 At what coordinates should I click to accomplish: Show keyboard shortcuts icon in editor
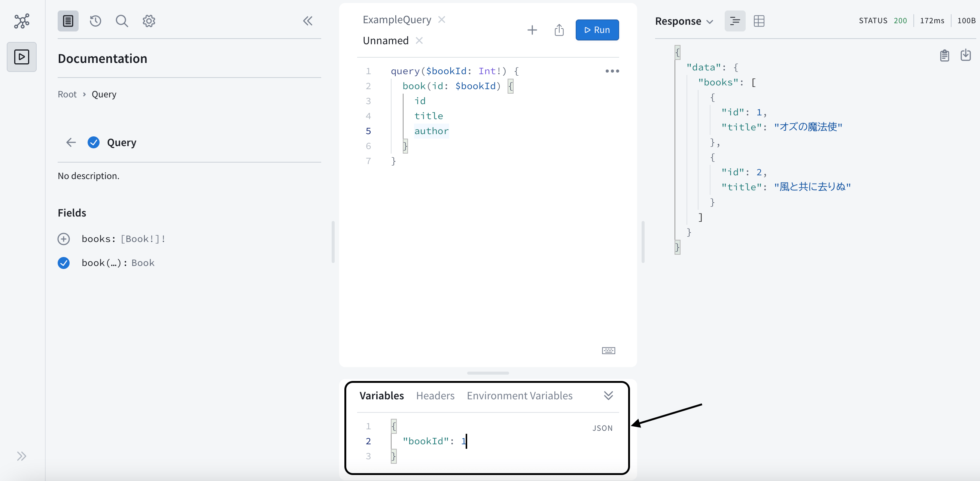[608, 350]
